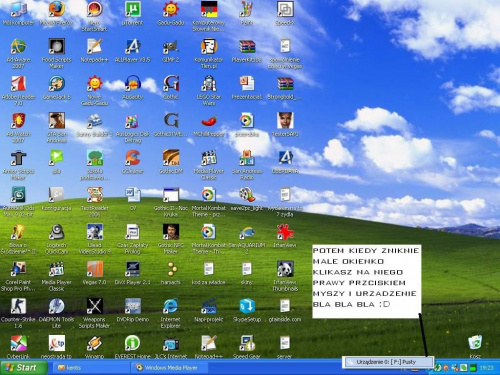
Task: Open the Start menu
Action: [23, 367]
